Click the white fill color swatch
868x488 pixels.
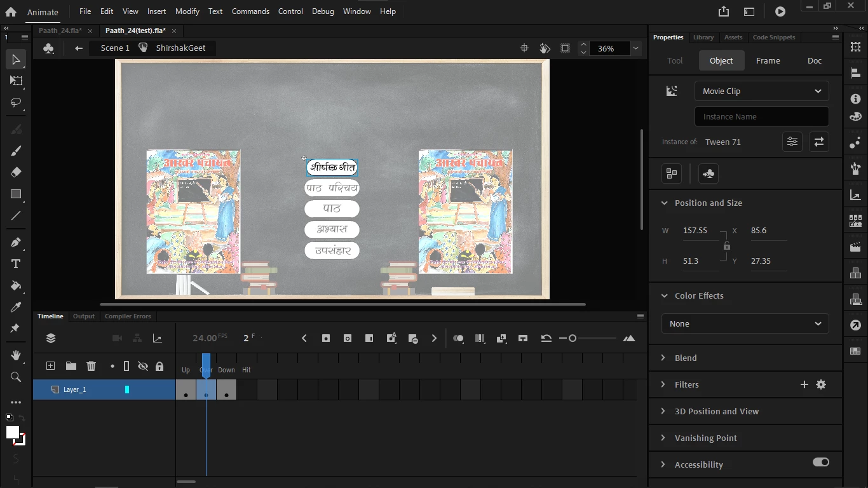point(12,432)
